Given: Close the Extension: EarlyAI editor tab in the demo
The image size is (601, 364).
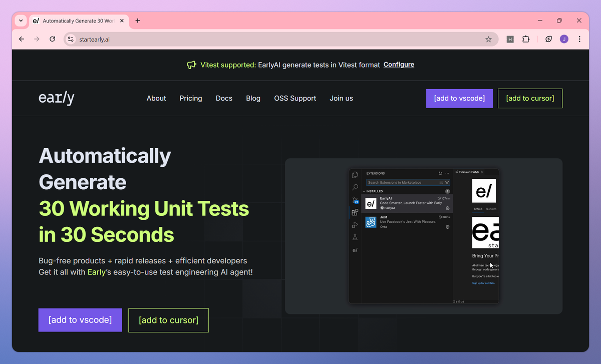Looking at the screenshot, I should [x=482, y=172].
